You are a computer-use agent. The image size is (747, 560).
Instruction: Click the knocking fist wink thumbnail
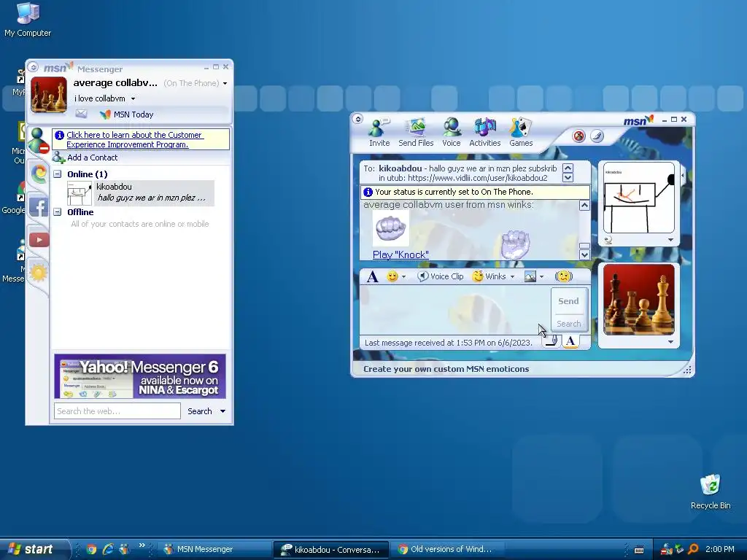[390, 227]
